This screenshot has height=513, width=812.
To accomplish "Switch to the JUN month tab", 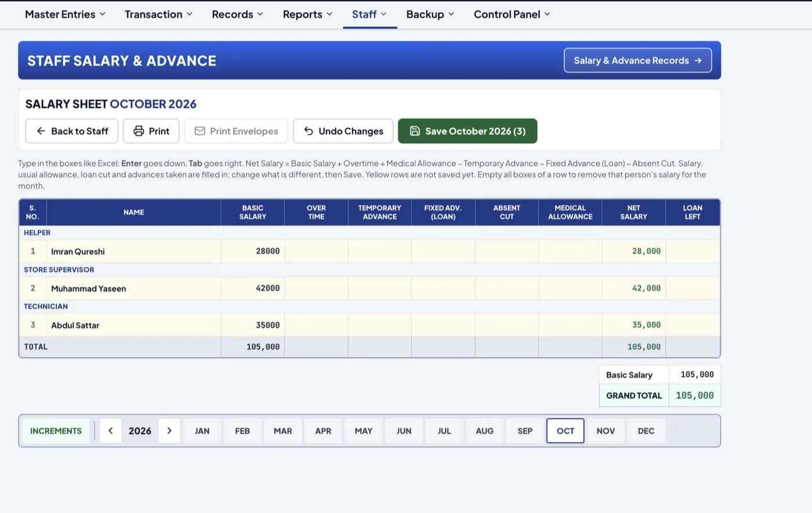I will [x=404, y=431].
